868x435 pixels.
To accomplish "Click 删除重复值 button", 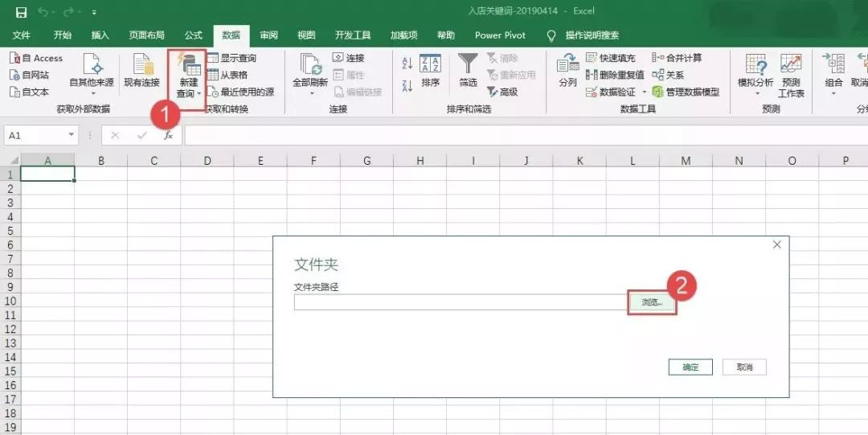I will [x=615, y=75].
